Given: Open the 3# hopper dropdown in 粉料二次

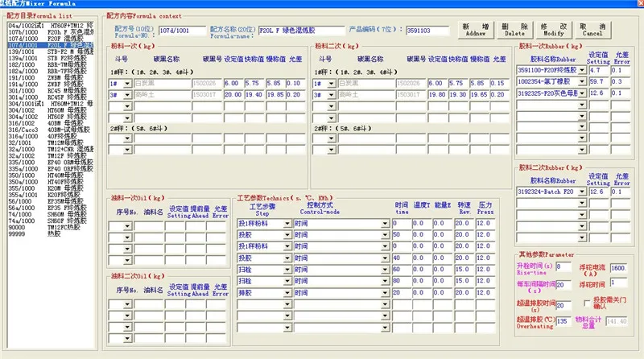Looking at the screenshot, I should [x=332, y=95].
